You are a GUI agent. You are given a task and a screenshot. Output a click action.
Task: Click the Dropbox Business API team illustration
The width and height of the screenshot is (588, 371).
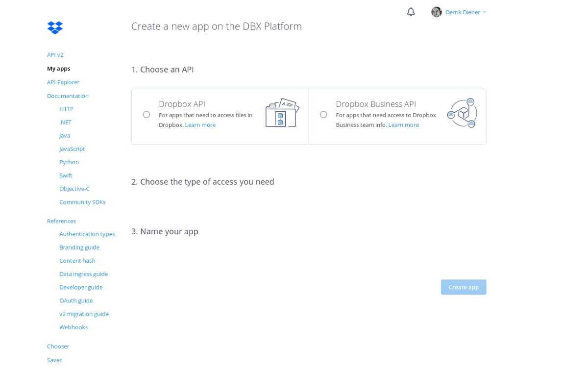pyautogui.click(x=462, y=113)
